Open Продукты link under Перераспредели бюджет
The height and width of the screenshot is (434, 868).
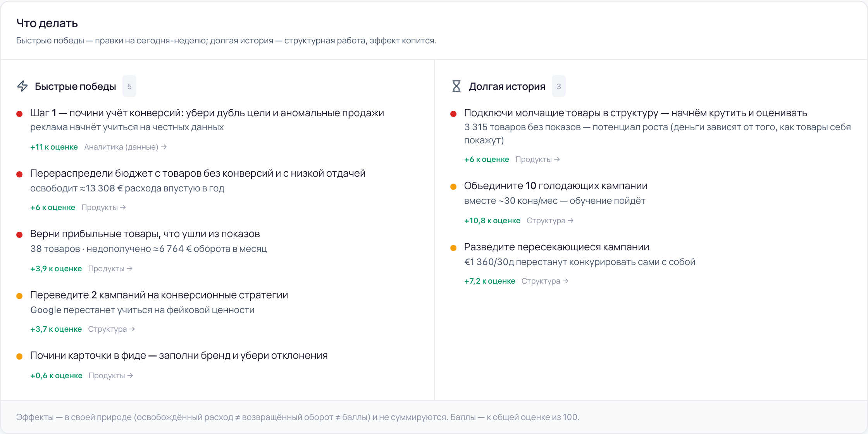(103, 207)
